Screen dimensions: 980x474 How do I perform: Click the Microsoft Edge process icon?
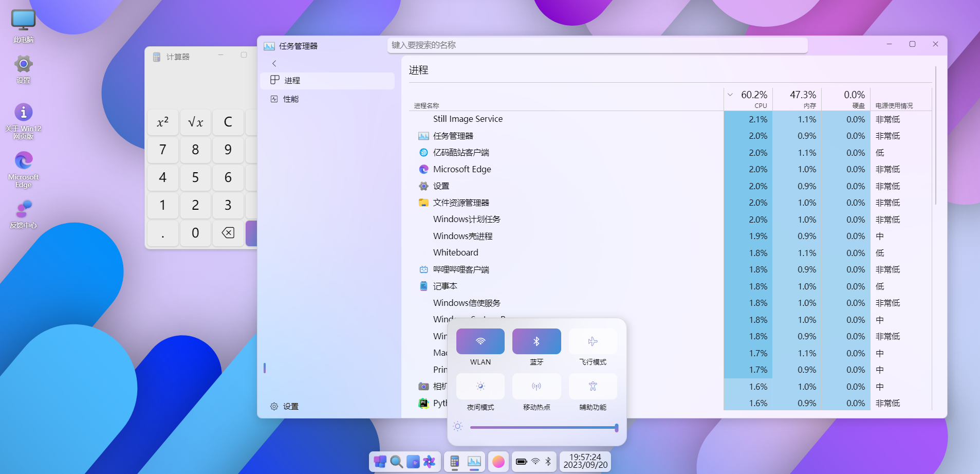(423, 169)
